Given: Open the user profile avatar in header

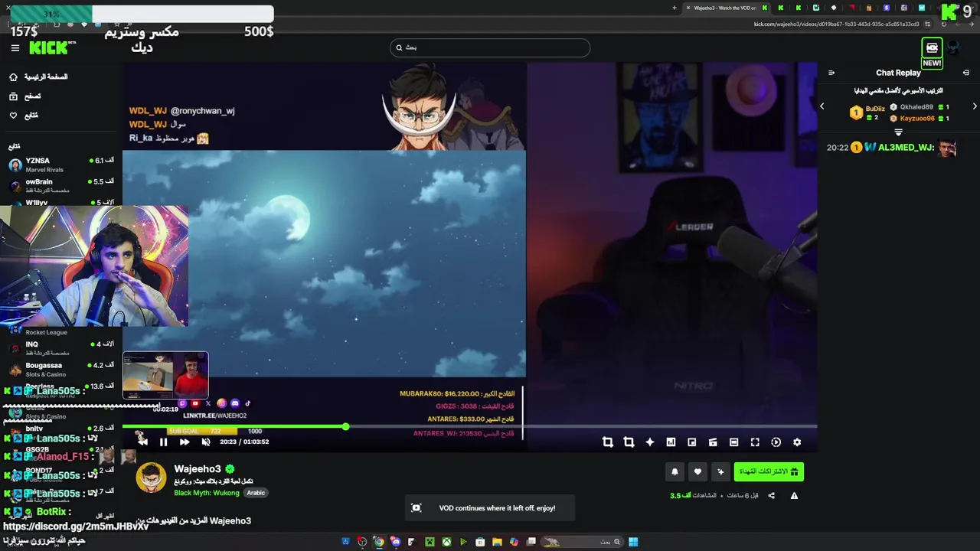Looking at the screenshot, I should point(954,47).
